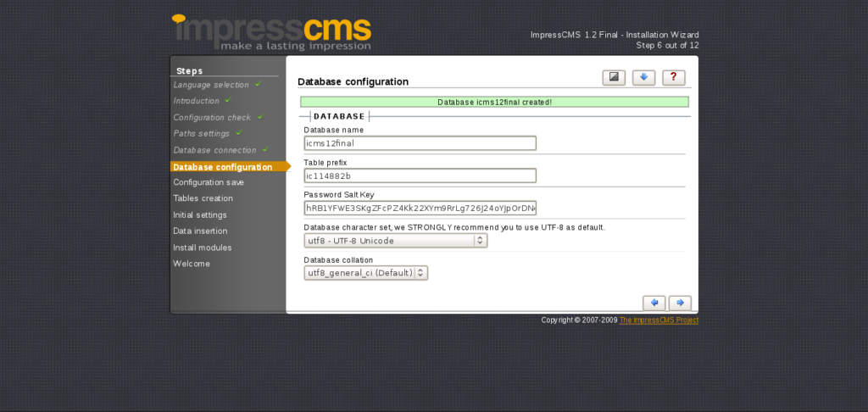Screen dimensions: 868x412
Task: Open the Database collation dropdown
Action: pos(366,273)
